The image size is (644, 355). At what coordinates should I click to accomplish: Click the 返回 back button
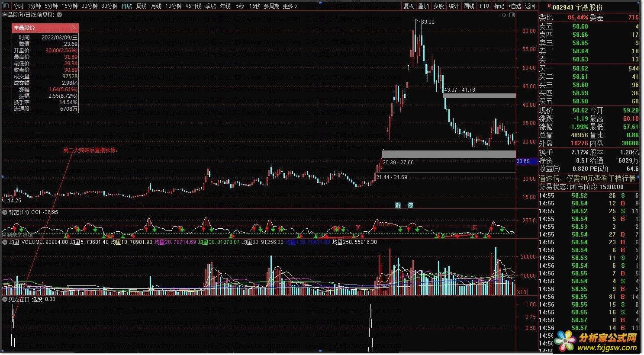point(530,6)
